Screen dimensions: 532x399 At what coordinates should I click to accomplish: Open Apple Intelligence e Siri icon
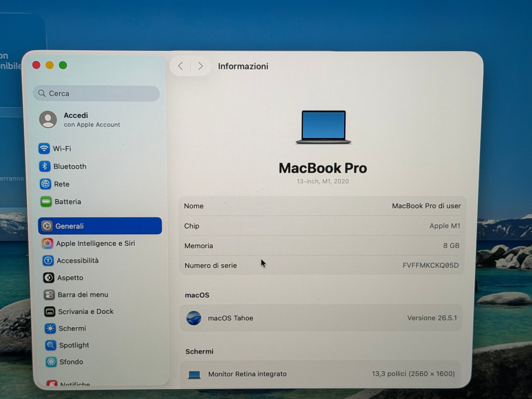point(47,243)
